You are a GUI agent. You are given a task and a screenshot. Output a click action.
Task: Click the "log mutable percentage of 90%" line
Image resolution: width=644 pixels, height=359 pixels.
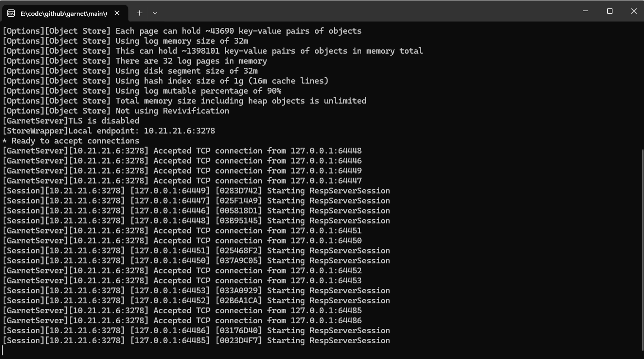pos(198,91)
